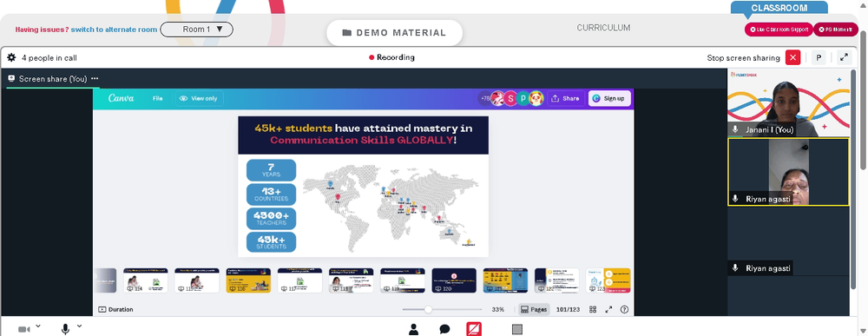The image size is (868, 336).
Task: Show the +78 additional viewers
Action: pyautogui.click(x=485, y=98)
